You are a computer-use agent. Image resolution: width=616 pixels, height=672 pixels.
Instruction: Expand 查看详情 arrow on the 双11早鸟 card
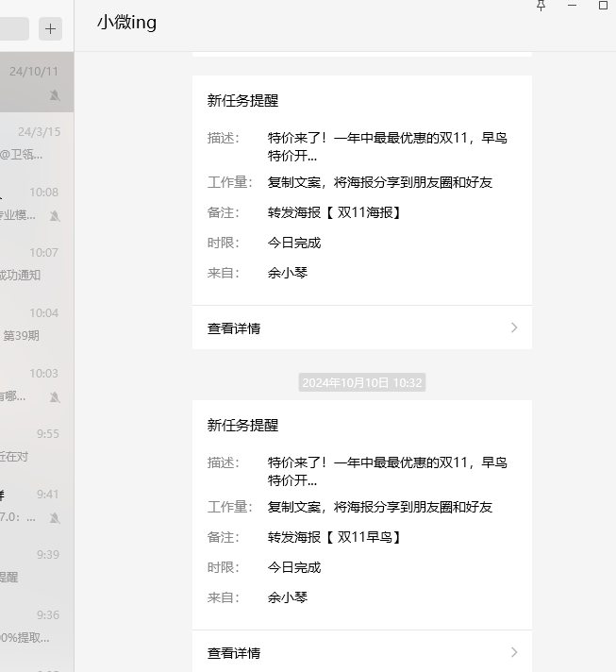coord(514,652)
